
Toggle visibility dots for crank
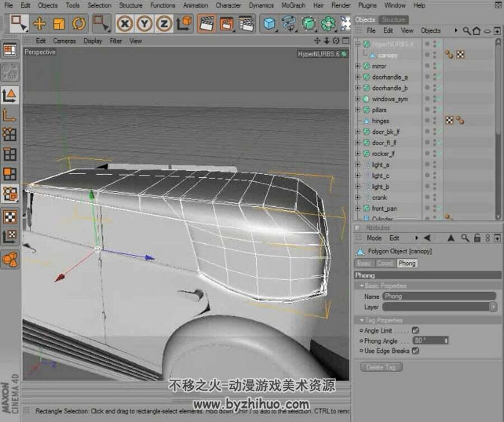click(435, 197)
